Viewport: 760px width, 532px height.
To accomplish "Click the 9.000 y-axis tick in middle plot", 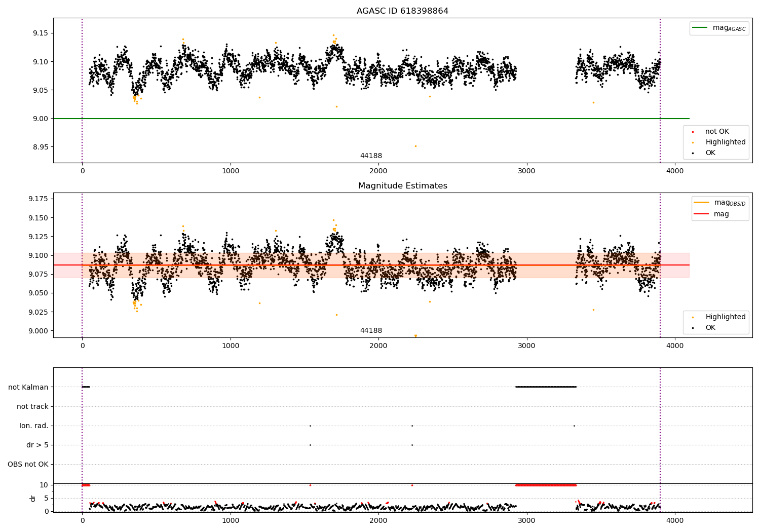I will [38, 331].
